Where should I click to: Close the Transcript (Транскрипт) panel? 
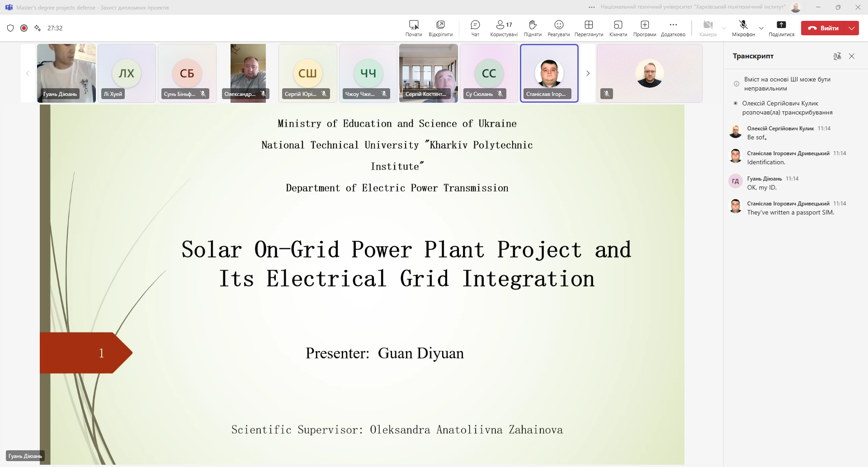tap(852, 56)
